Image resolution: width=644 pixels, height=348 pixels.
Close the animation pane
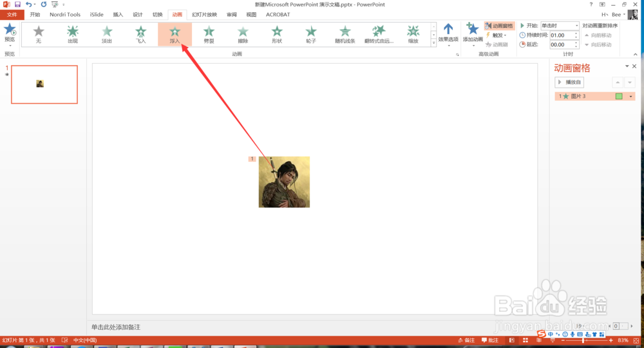pos(634,66)
